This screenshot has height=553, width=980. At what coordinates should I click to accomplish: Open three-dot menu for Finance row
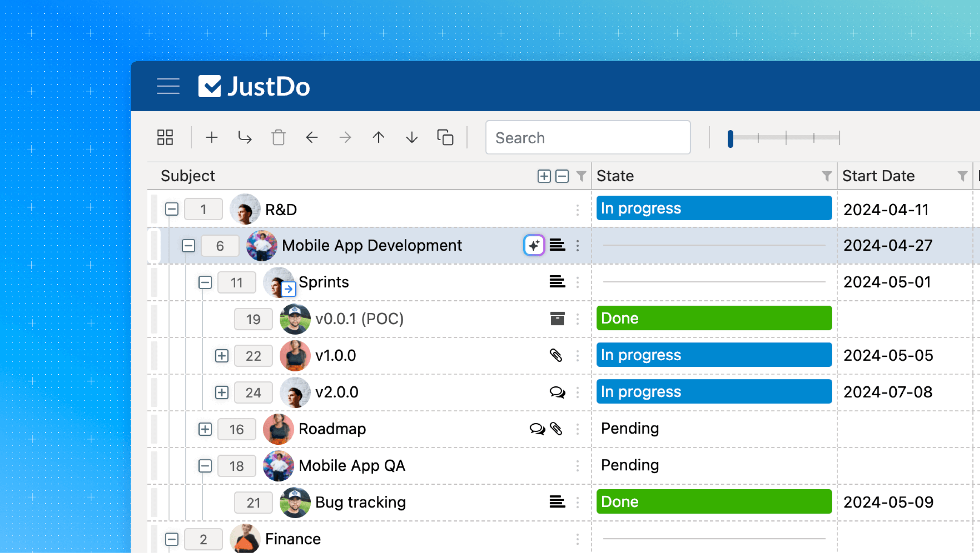[x=577, y=539]
